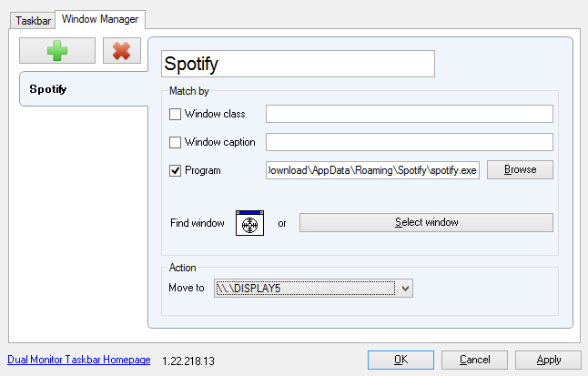Click the Window caption text field

coord(410,142)
